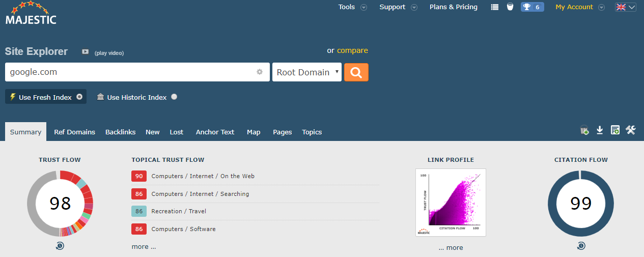This screenshot has width=644, height=257.
Task: Open the bucket icon in top navigation
Action: (510, 7)
